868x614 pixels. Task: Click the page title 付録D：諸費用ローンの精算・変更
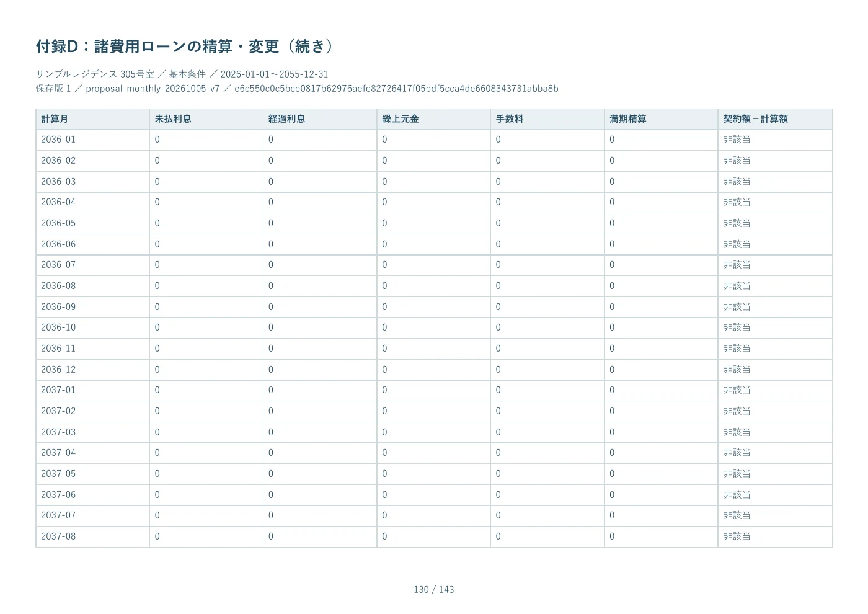tap(185, 47)
